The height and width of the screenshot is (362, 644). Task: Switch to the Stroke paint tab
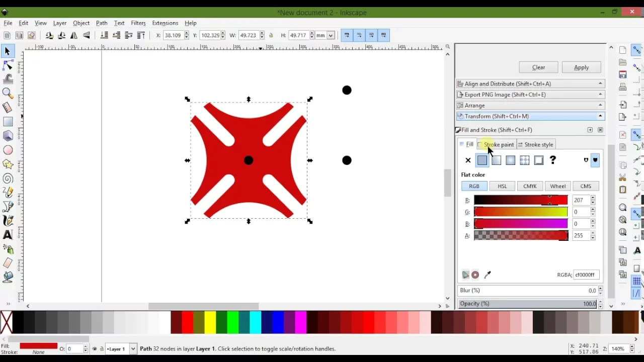[496, 145]
